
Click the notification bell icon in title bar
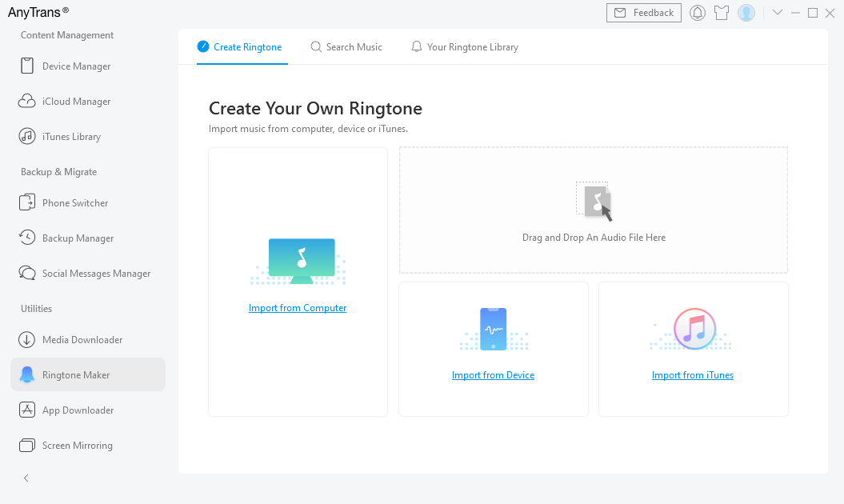[x=698, y=13]
